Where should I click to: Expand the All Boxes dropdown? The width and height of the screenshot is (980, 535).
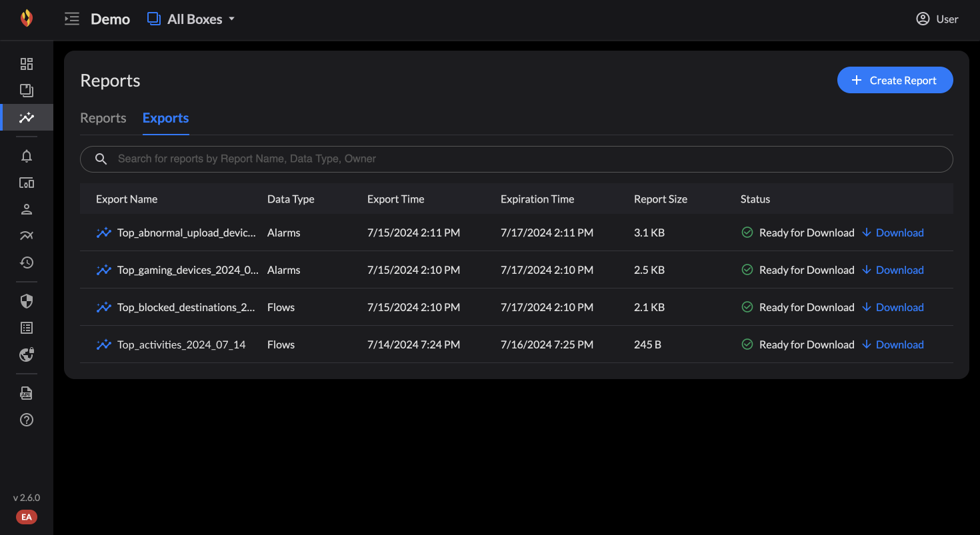pos(191,19)
